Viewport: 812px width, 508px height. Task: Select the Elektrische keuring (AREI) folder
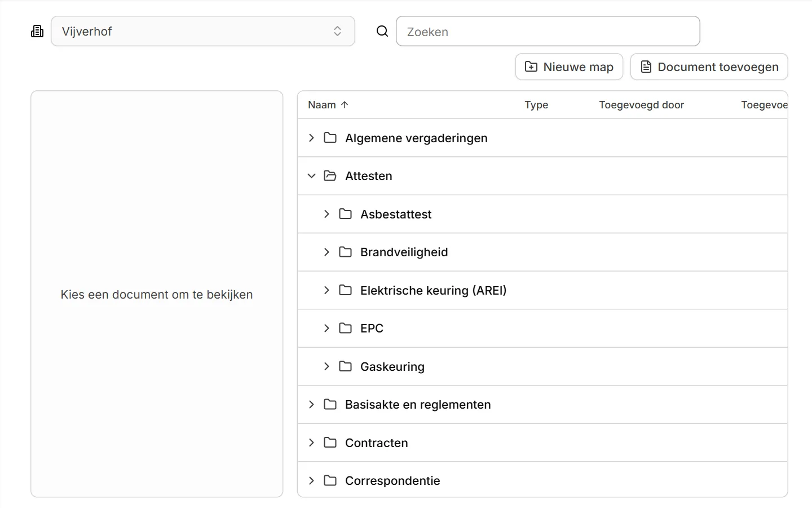coord(542,290)
